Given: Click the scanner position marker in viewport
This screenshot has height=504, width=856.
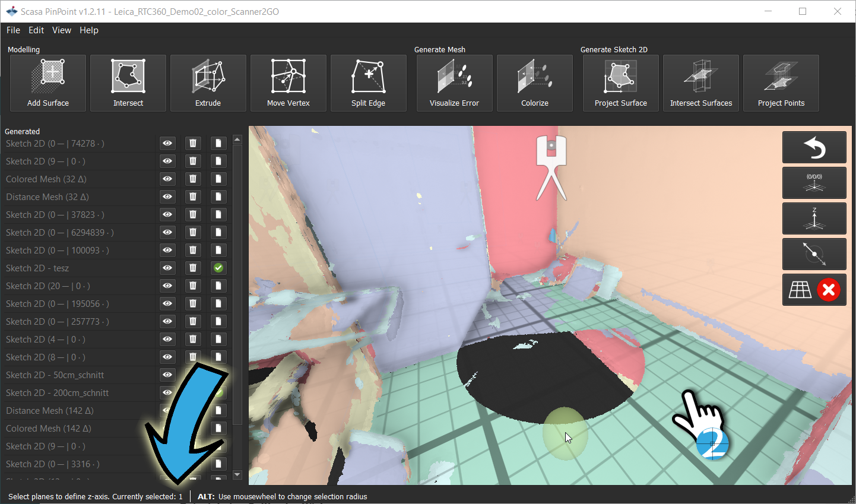Looking at the screenshot, I should point(551,167).
